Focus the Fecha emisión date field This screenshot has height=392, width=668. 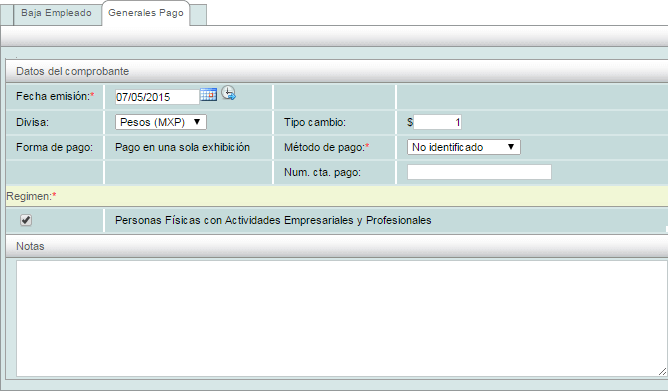coord(157,97)
